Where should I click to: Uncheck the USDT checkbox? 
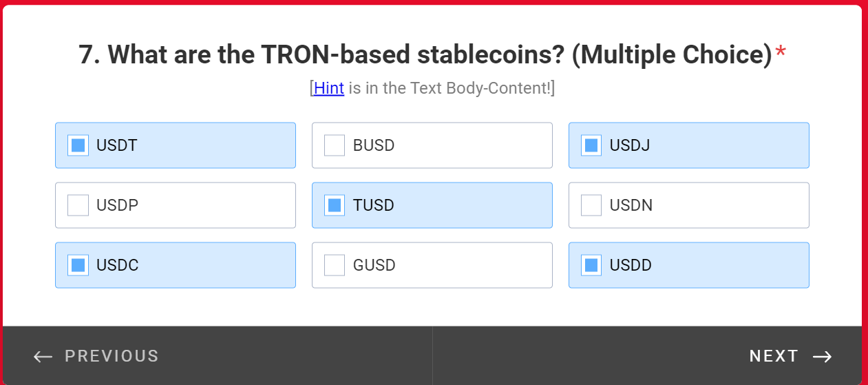(x=78, y=145)
